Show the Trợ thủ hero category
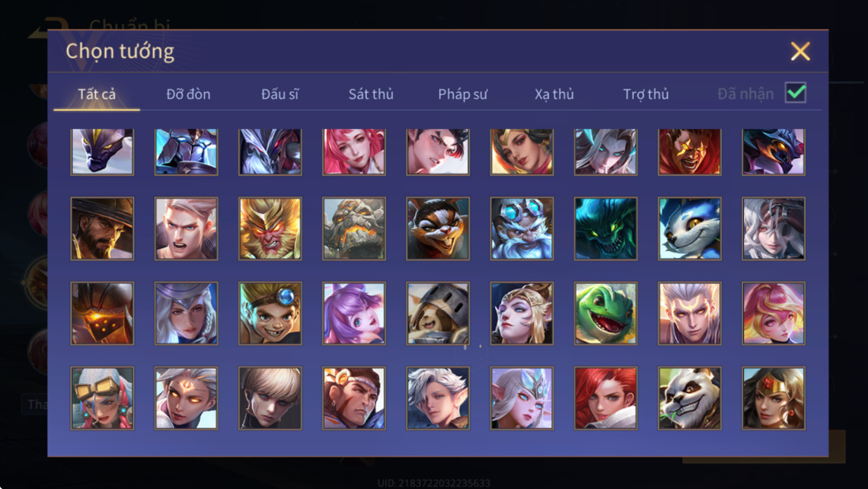Image resolution: width=868 pixels, height=489 pixels. 646,94
